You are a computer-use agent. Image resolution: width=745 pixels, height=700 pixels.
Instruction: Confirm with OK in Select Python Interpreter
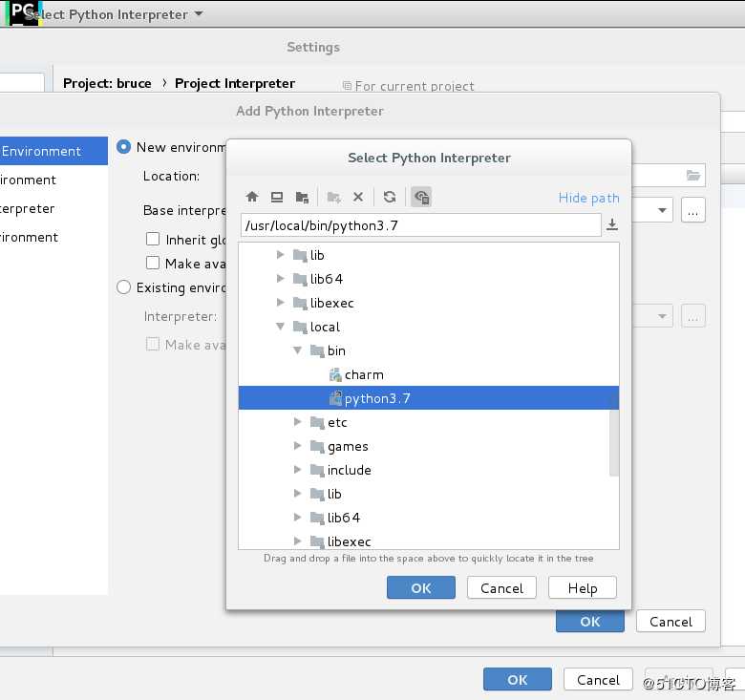pos(421,588)
